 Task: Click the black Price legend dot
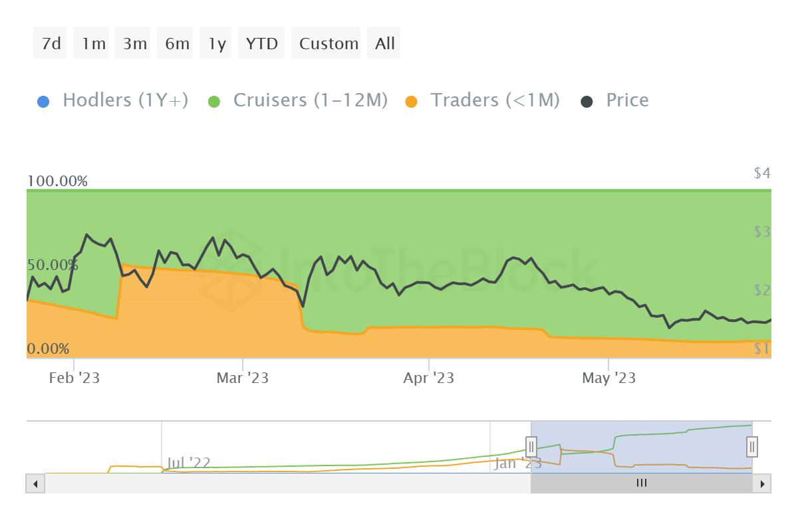(587, 102)
